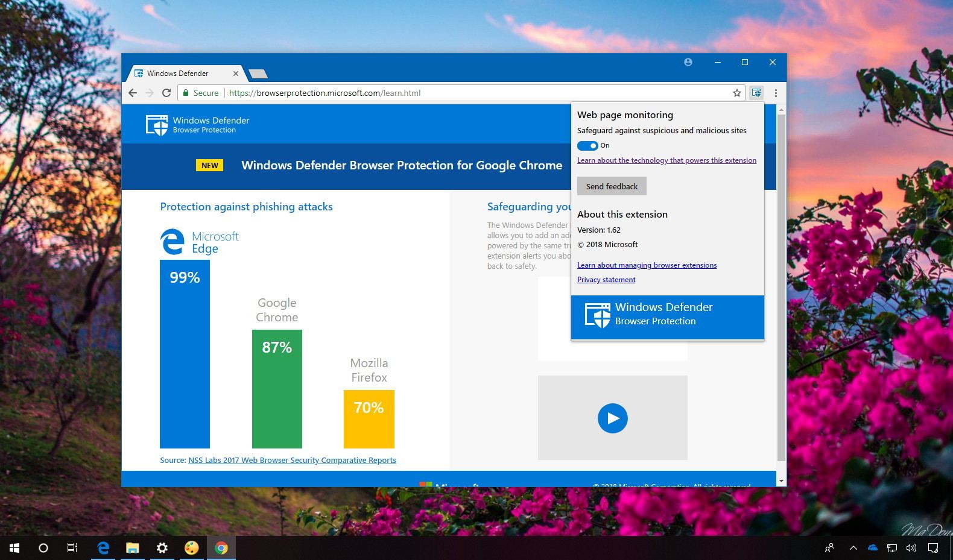This screenshot has width=953, height=560.
Task: Click the OneDrive cloud tray icon
Action: (x=872, y=548)
